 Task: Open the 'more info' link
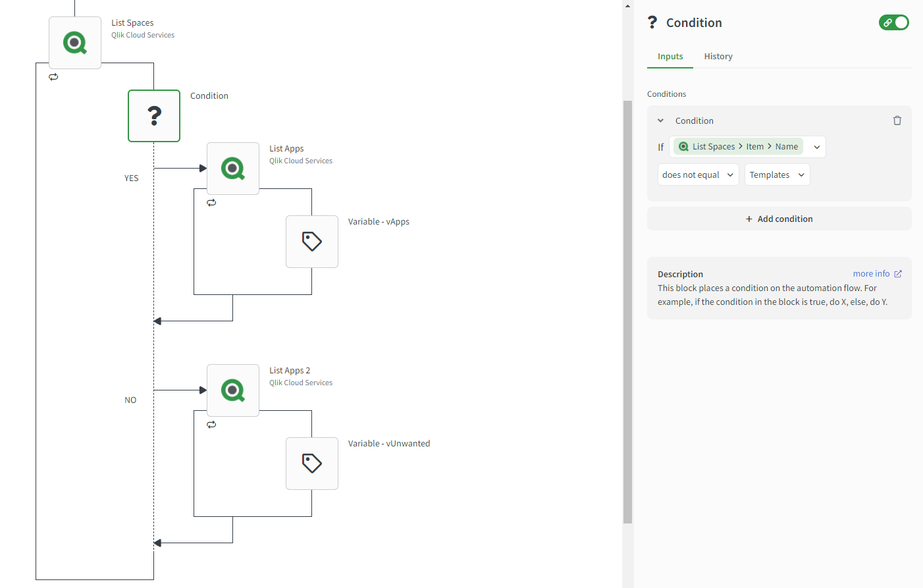coord(877,274)
